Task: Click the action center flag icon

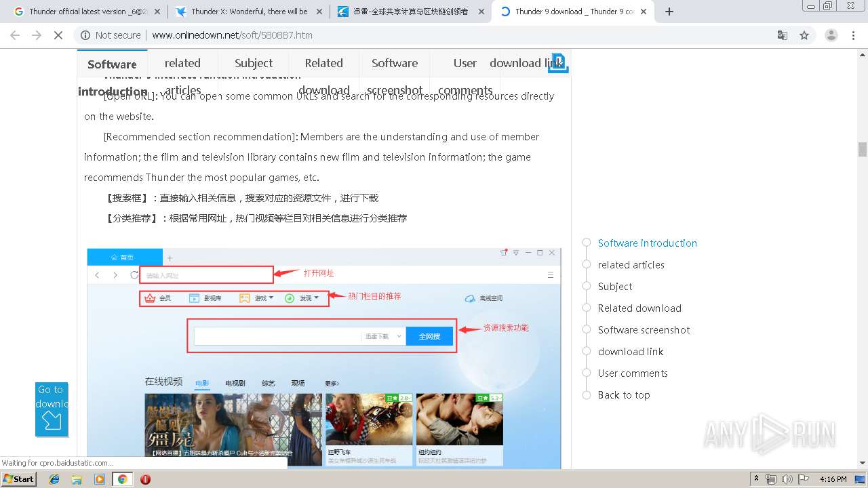Action: (x=804, y=479)
